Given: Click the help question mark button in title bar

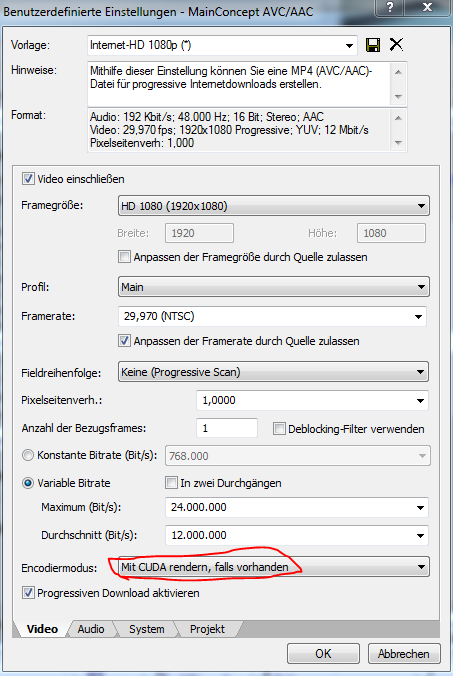Looking at the screenshot, I should [390, 7].
